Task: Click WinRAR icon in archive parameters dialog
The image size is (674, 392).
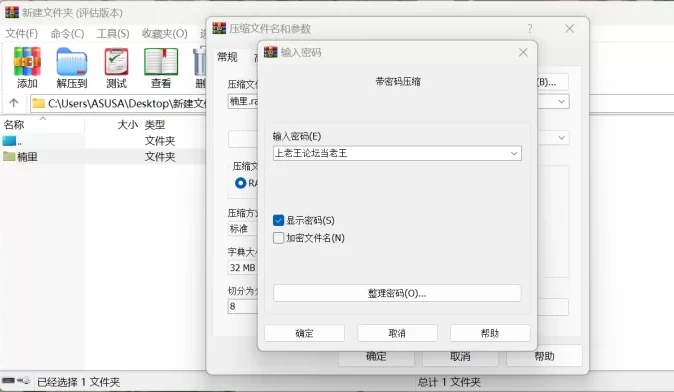Action: (219, 28)
